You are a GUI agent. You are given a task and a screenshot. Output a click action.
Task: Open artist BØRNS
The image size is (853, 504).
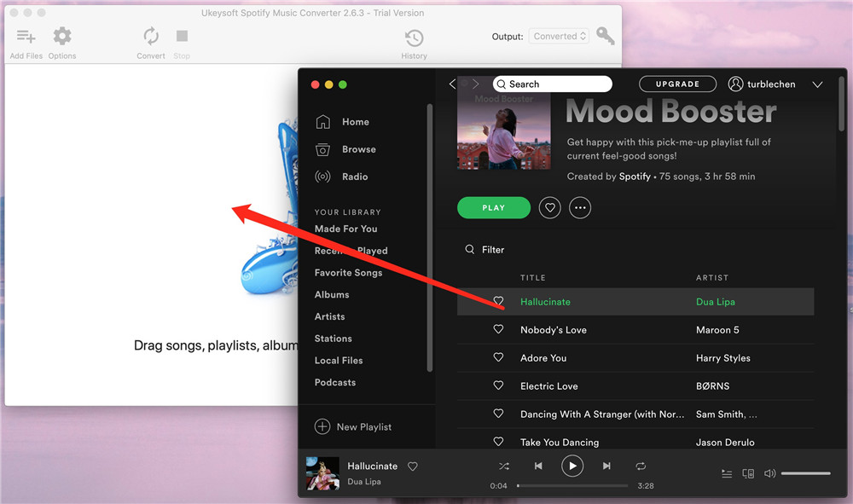click(x=712, y=386)
